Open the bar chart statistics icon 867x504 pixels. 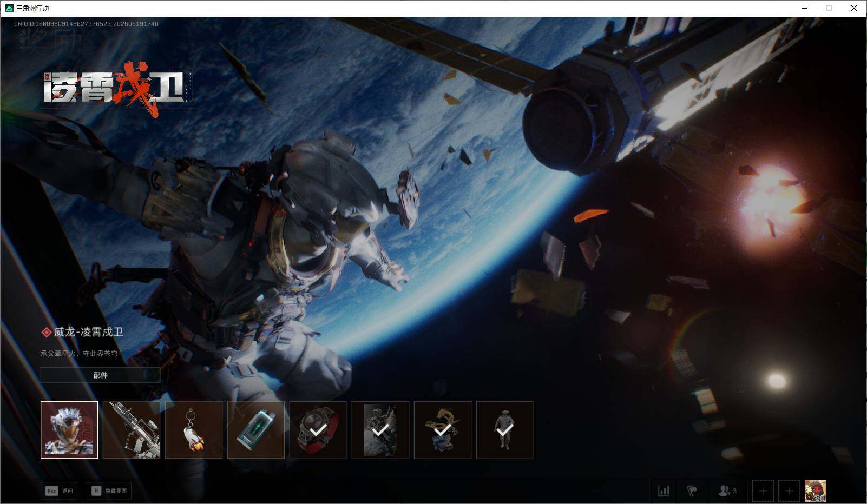pyautogui.click(x=664, y=490)
